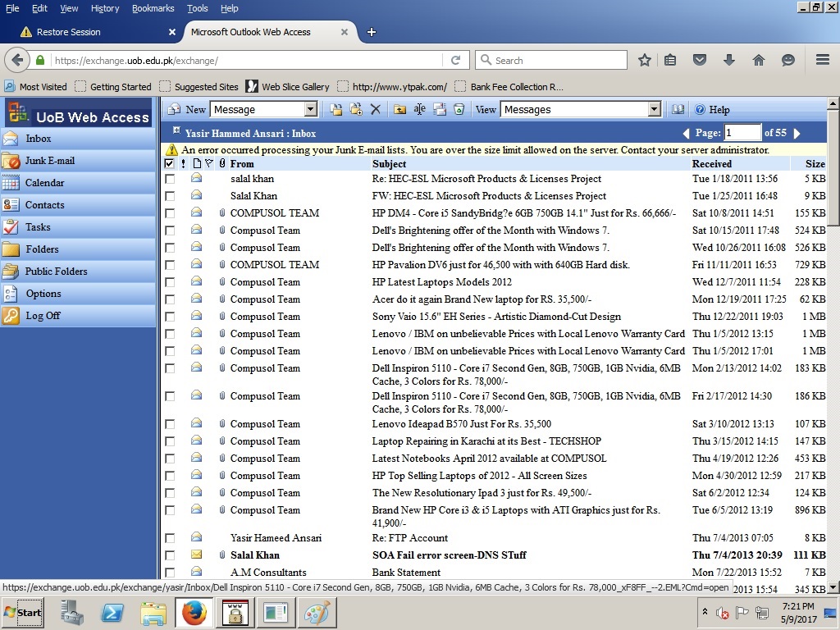
Task: Sort by item type page icon column
Action: (x=197, y=164)
